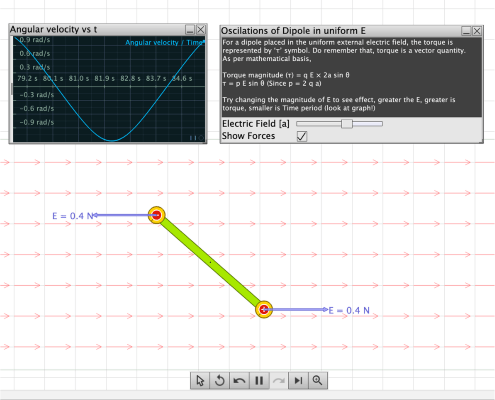Click the positive charge at dipole's lower end

(264, 310)
